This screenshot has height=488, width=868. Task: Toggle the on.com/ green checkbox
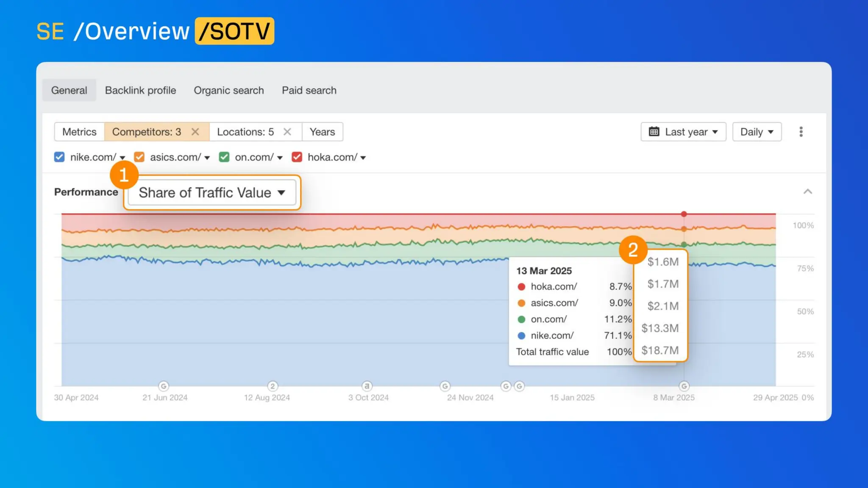(224, 157)
